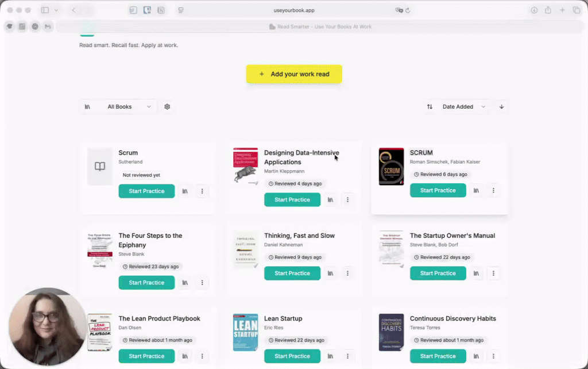Click the useyourbook.app address bar
This screenshot has height=369, width=588.
click(x=294, y=10)
